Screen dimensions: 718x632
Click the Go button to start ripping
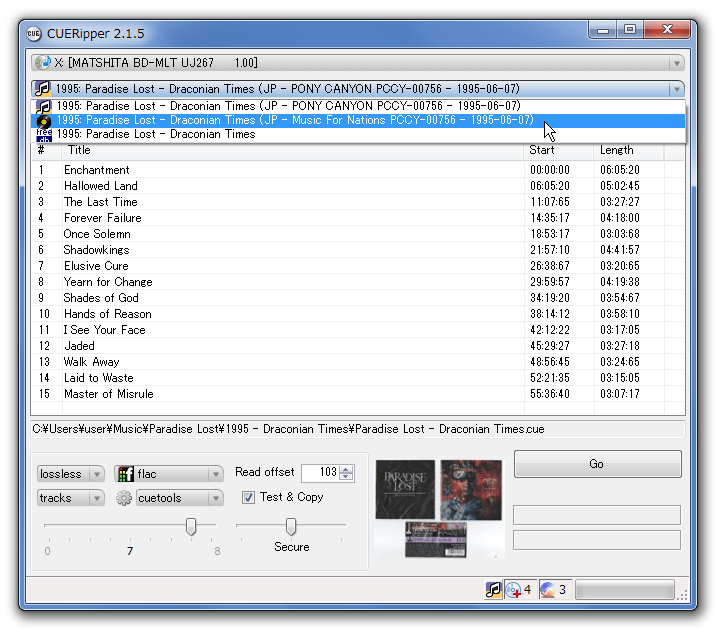click(597, 464)
